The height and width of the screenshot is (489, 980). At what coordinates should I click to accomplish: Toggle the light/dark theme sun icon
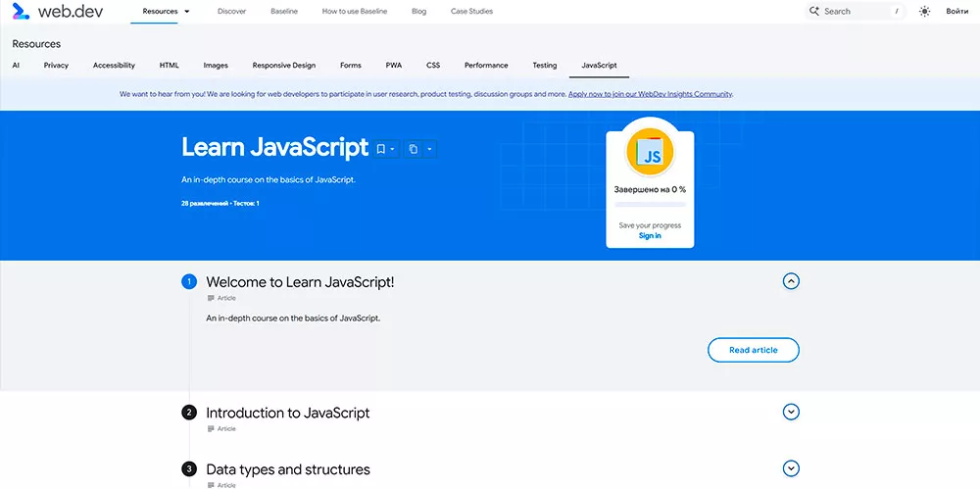pos(924,11)
